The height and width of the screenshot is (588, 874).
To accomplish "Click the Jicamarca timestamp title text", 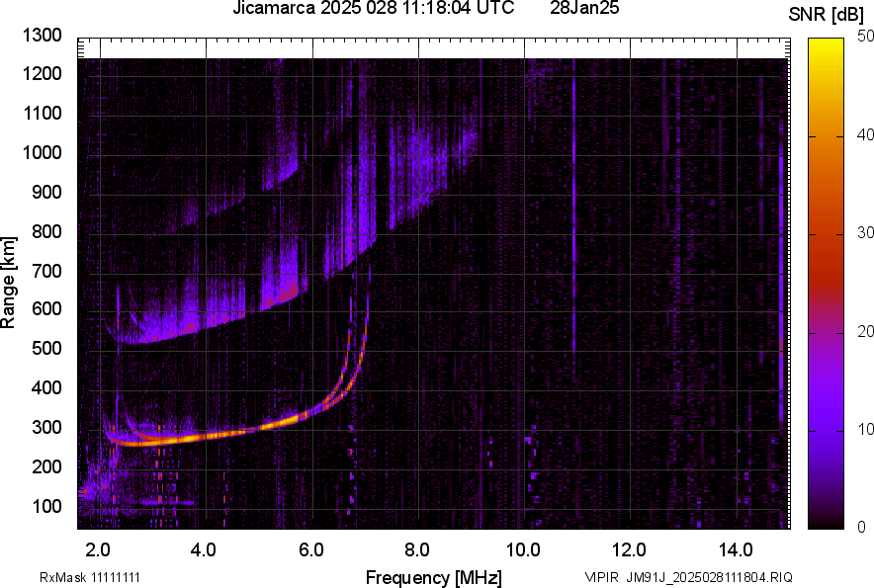I will point(373,9).
